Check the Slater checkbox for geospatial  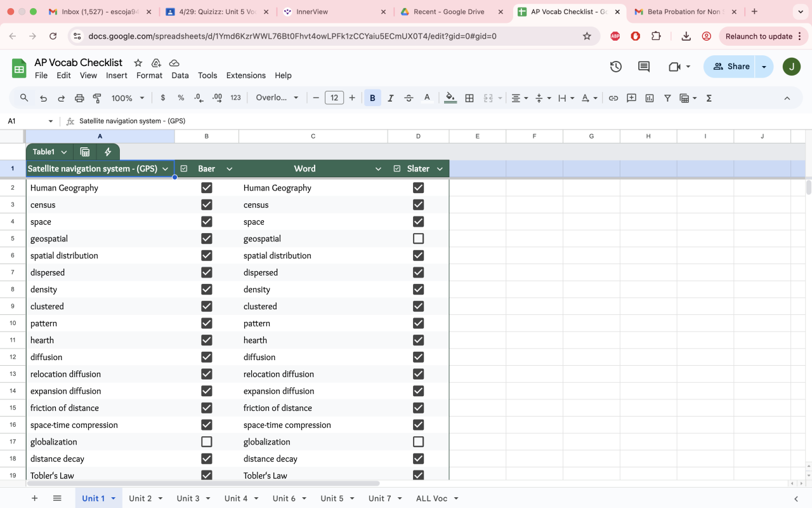click(x=418, y=239)
